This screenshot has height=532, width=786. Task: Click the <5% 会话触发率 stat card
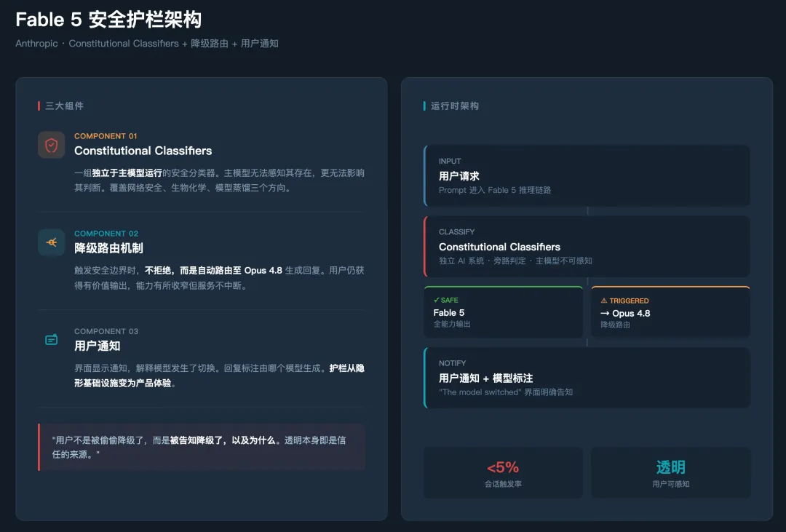click(x=504, y=473)
